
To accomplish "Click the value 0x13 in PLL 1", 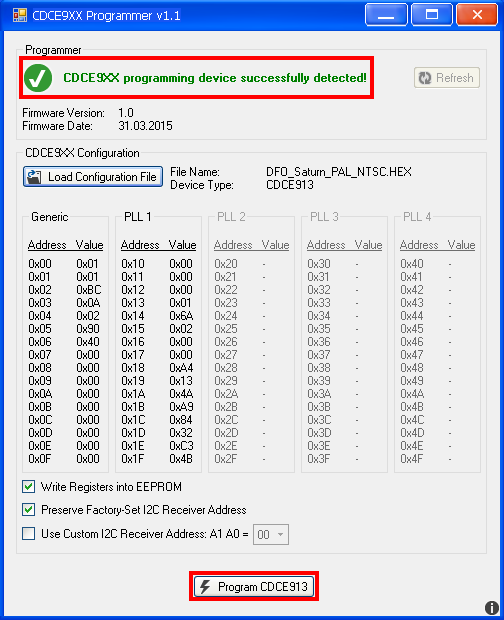I will tap(181, 381).
